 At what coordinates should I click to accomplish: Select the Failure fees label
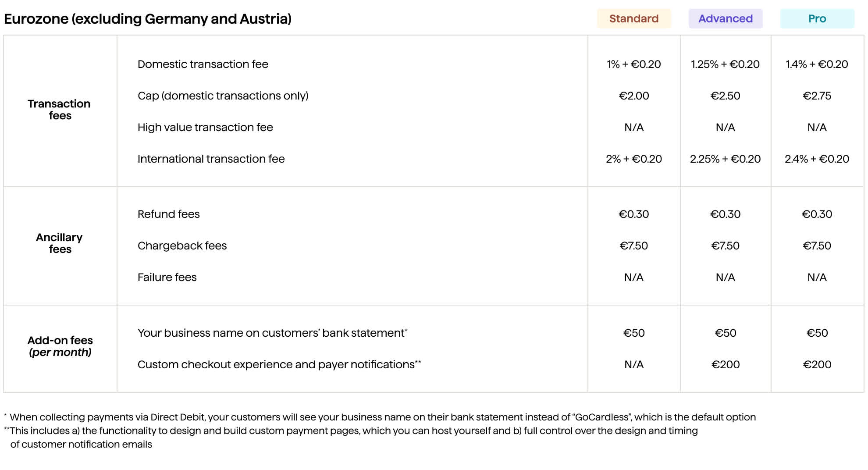(x=167, y=277)
